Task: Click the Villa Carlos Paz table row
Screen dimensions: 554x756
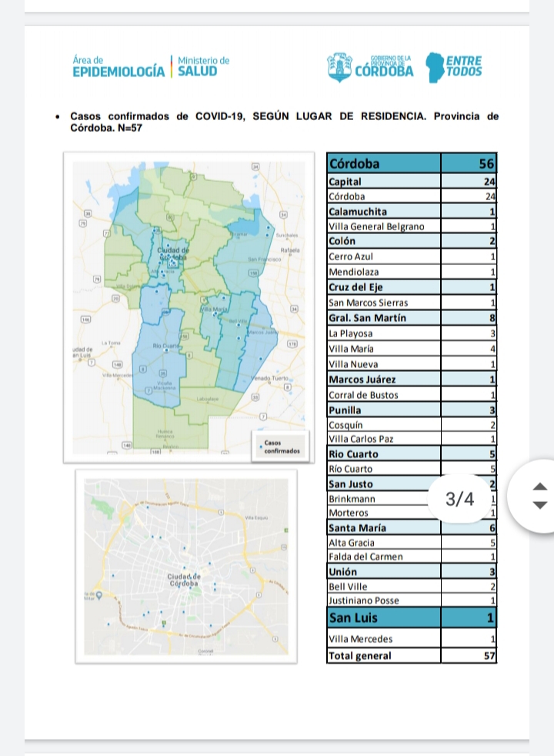Action: tap(412, 439)
